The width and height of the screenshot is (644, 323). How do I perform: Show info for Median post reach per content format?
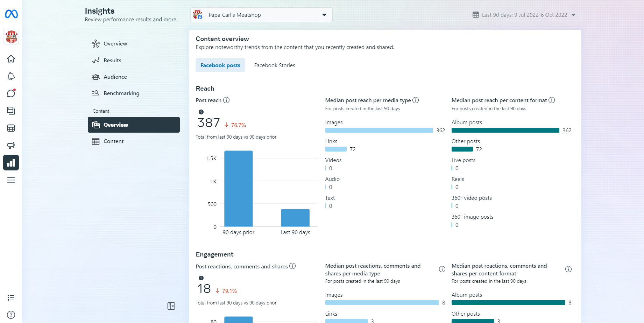(x=552, y=100)
